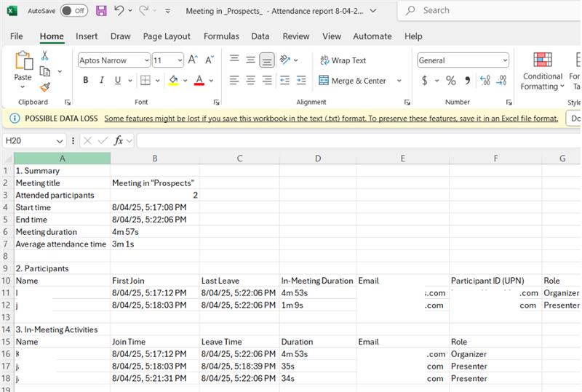Switch to the Data tab

(x=260, y=36)
